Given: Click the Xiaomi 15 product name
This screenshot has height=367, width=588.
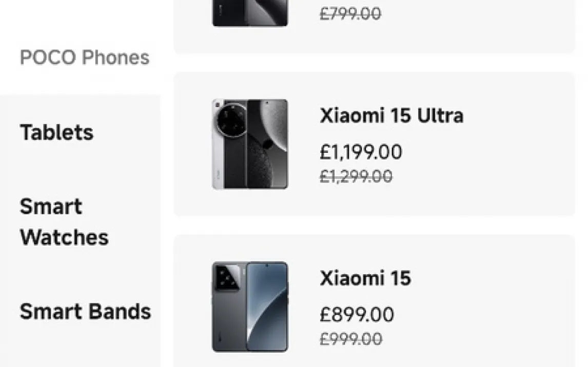Looking at the screenshot, I should pos(365,278).
